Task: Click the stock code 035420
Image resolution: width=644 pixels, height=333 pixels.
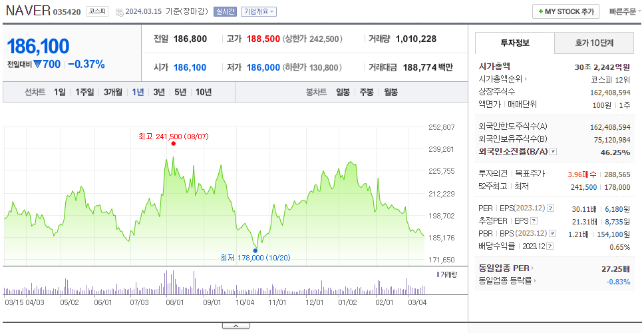Action: pos(67,13)
